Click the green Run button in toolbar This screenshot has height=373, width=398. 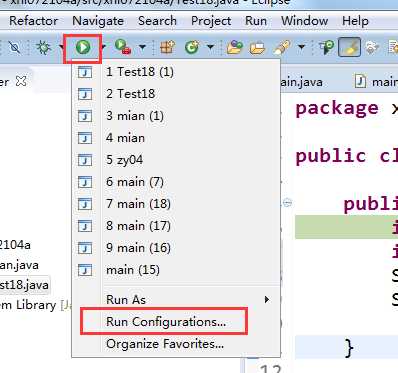click(x=83, y=48)
